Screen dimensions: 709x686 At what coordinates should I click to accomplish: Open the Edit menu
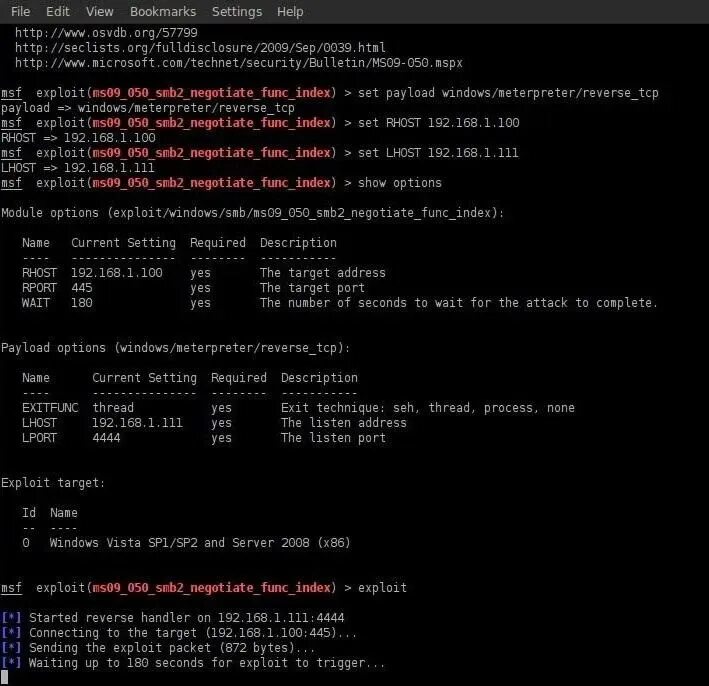point(58,11)
